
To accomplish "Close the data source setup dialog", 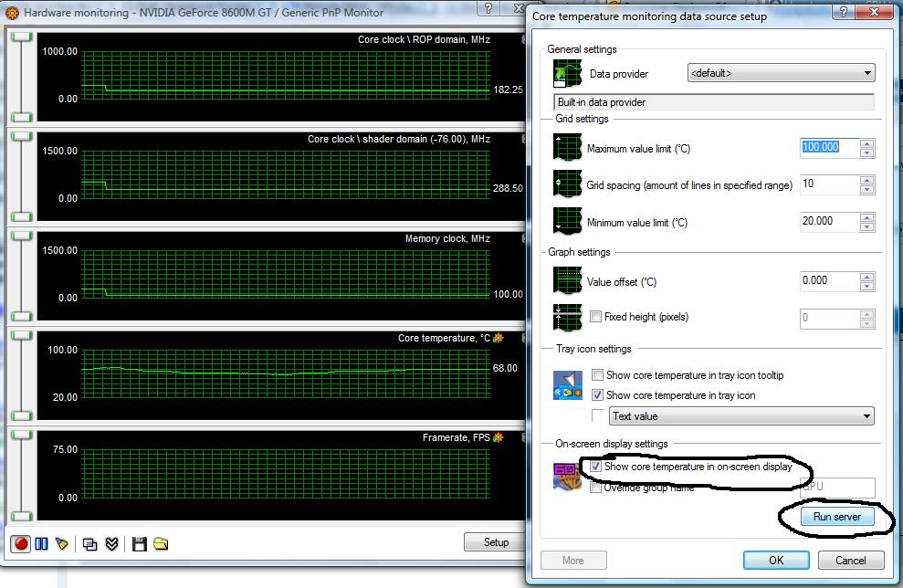I will (874, 12).
